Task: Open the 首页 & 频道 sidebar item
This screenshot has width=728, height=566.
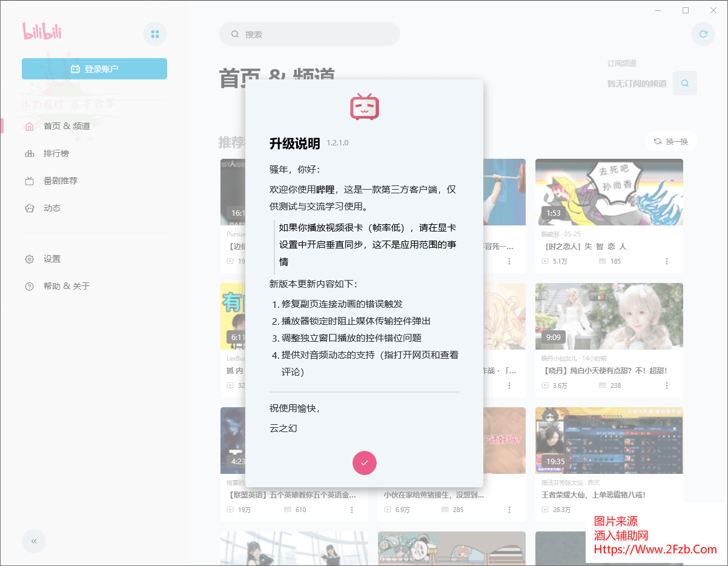Action: 67,126
